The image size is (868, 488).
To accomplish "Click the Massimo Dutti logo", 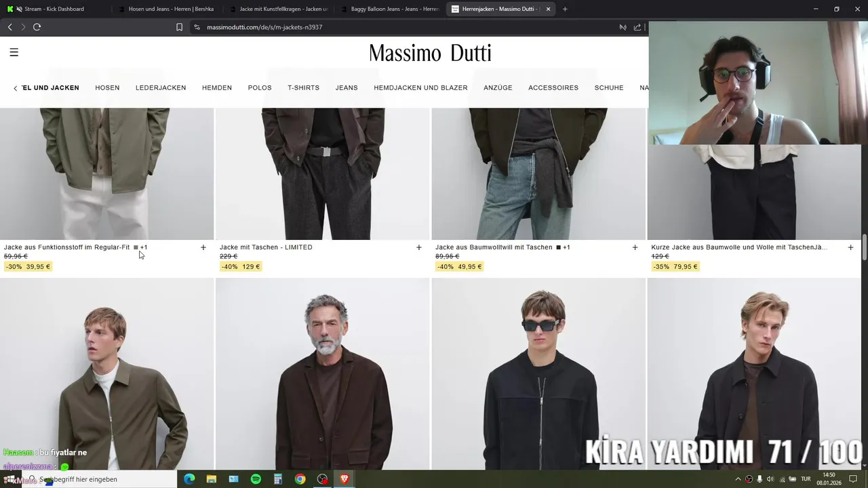I will tap(430, 53).
